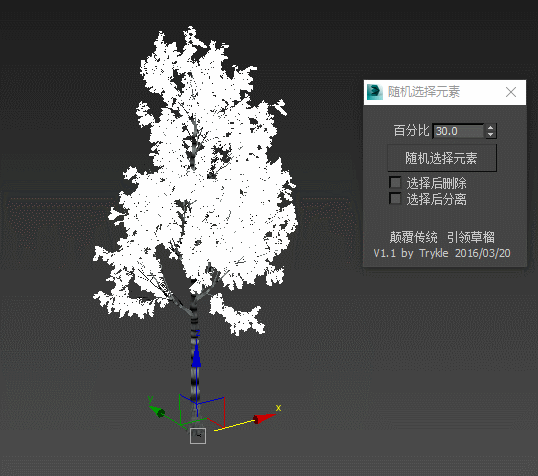Click the V1.1 by Trykle version text
This screenshot has width=538, height=476.
tap(442, 253)
